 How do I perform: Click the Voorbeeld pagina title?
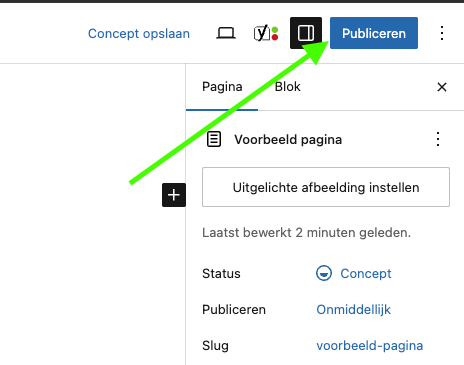(x=288, y=139)
